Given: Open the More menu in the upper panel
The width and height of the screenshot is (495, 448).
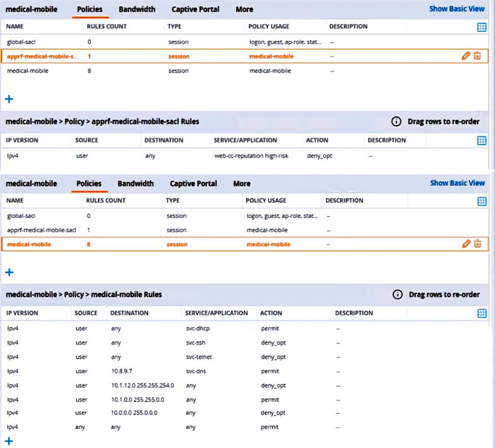Looking at the screenshot, I should coord(244,9).
